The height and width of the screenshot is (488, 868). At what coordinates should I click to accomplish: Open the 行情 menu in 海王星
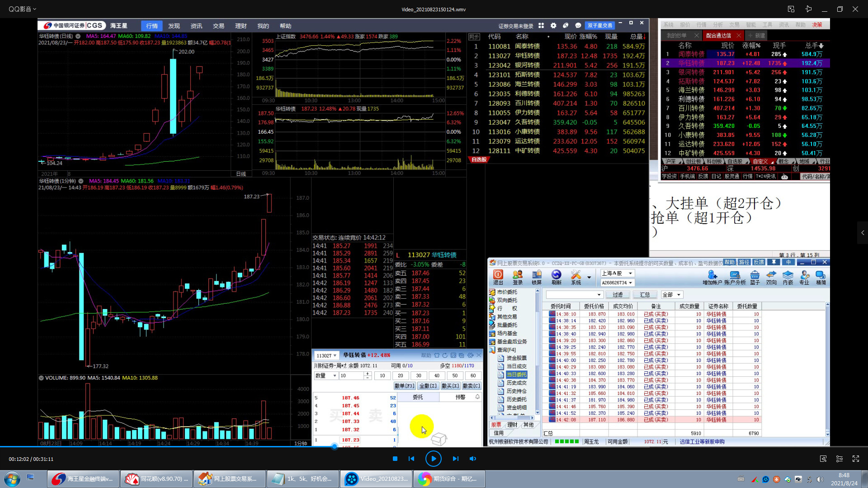[x=152, y=26]
